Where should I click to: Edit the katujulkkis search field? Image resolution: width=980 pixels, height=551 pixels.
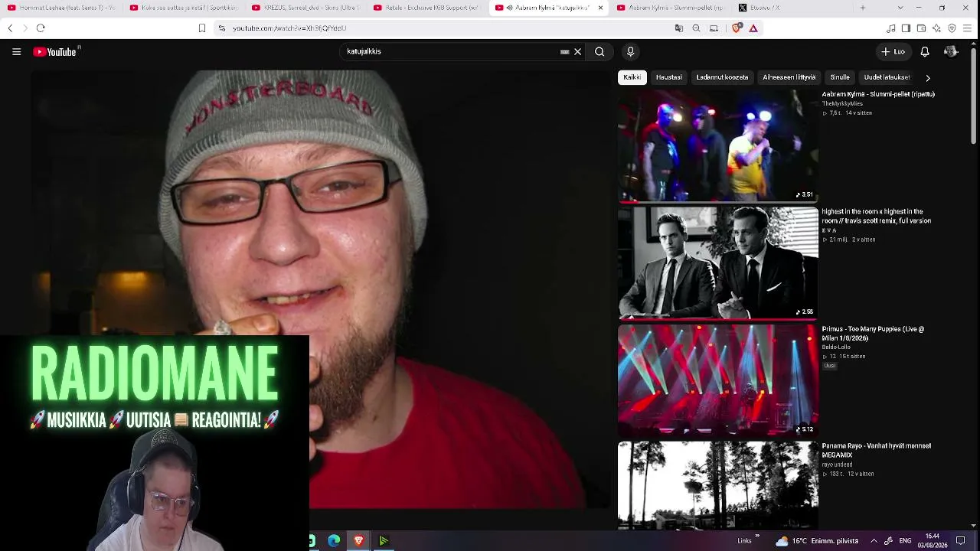pos(452,52)
